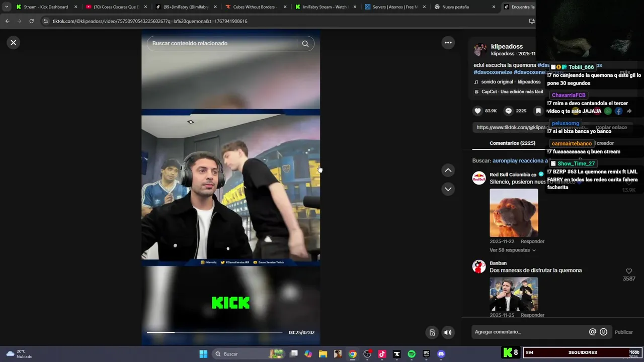
Task: Bookmark the video with the save icon
Action: [x=538, y=111]
